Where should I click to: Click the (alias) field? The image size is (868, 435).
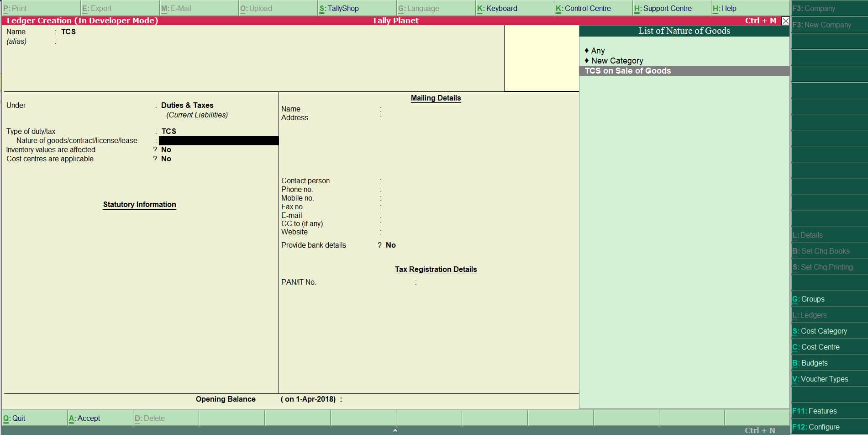16,41
